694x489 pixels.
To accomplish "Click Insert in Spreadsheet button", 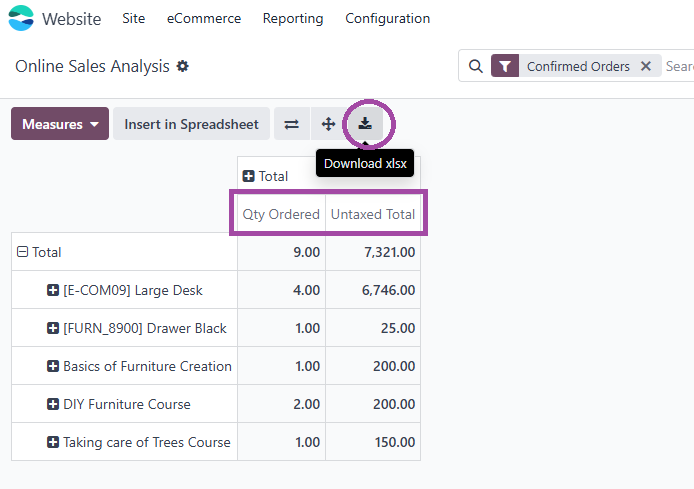I will pyautogui.click(x=191, y=124).
